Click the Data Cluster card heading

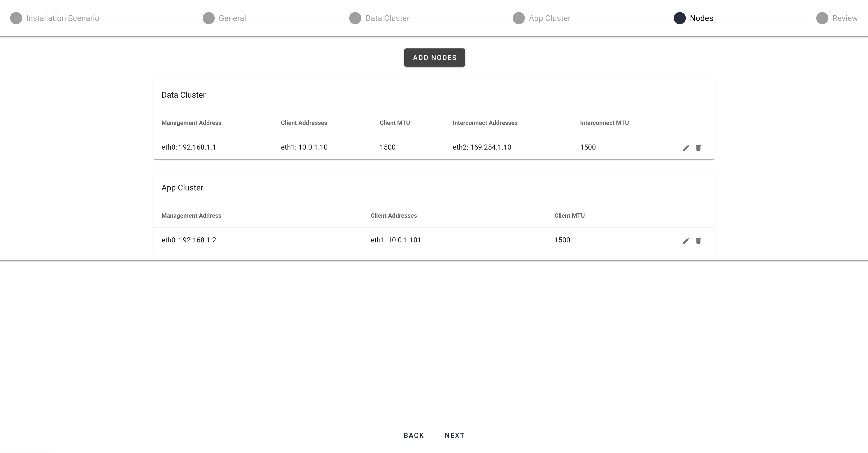tap(183, 95)
